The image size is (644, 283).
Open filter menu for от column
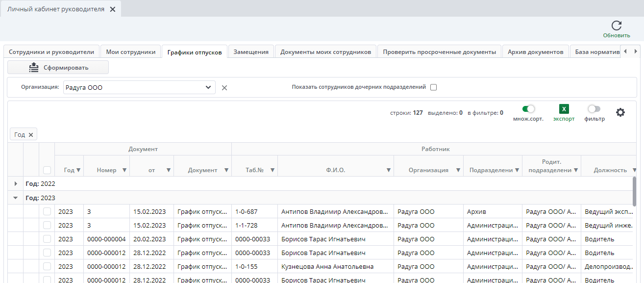click(x=168, y=170)
